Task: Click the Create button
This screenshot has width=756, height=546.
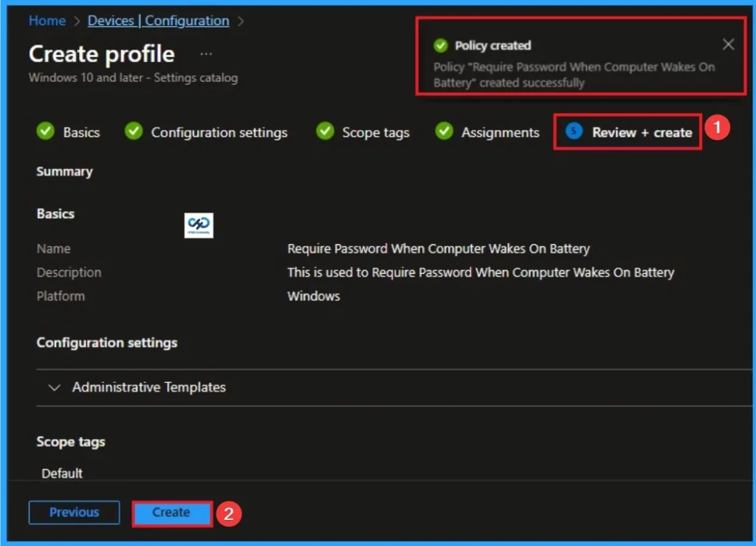Action: (171, 512)
